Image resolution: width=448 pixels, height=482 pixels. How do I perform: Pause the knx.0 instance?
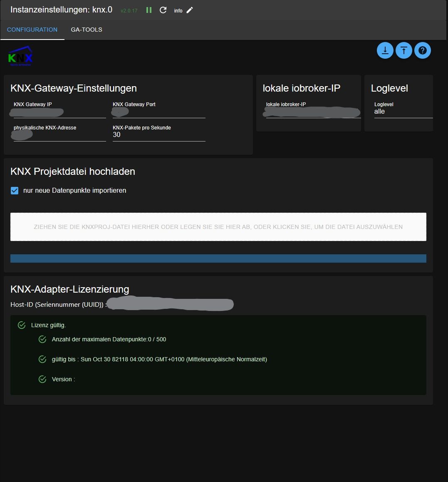149,10
